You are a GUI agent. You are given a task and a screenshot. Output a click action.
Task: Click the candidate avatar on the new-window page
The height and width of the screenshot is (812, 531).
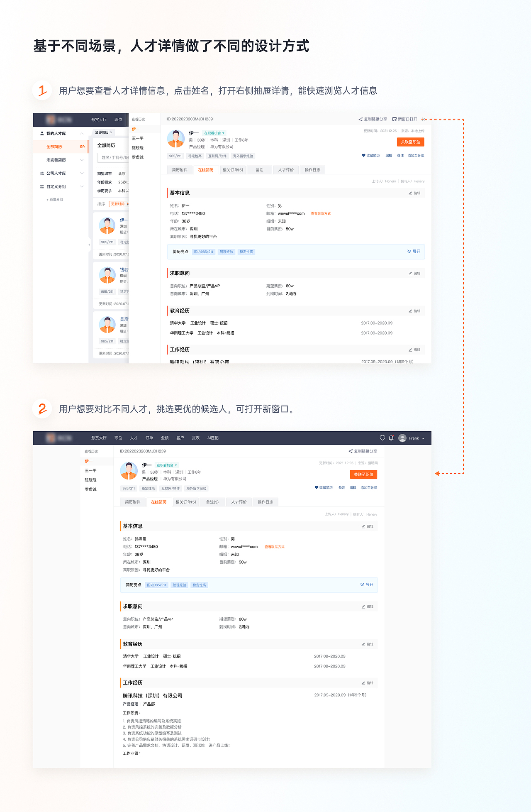click(x=129, y=471)
